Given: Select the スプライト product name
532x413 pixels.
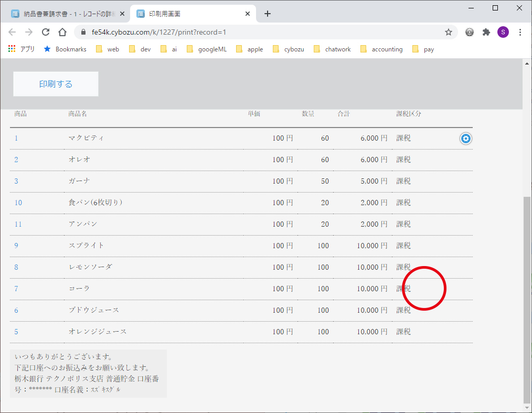Looking at the screenshot, I should coord(86,246).
